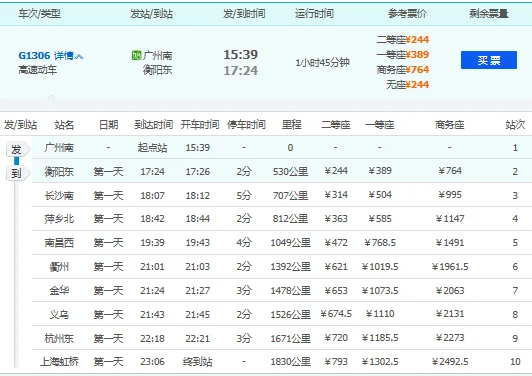Click the 停车时间 column header

(246, 125)
